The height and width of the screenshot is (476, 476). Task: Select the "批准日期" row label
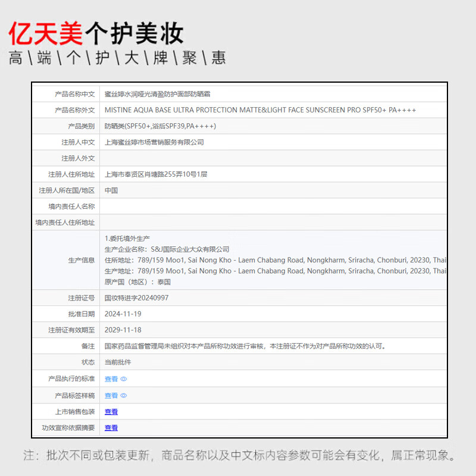point(82,314)
